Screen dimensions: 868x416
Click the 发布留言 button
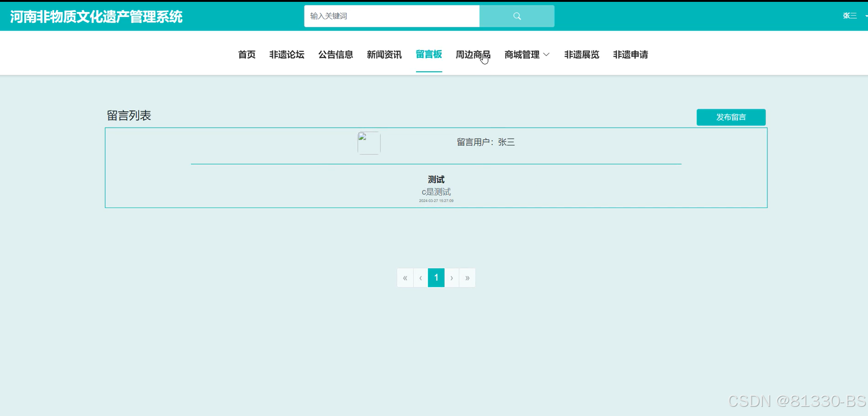click(731, 117)
